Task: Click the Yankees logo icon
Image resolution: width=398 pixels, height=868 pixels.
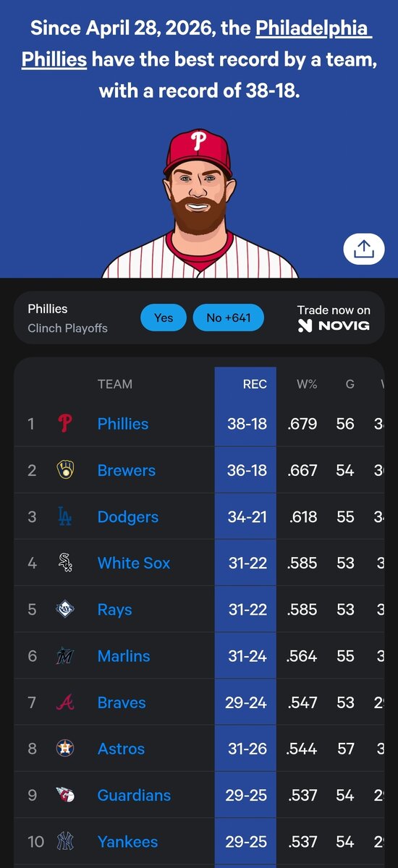Action: [x=65, y=841]
